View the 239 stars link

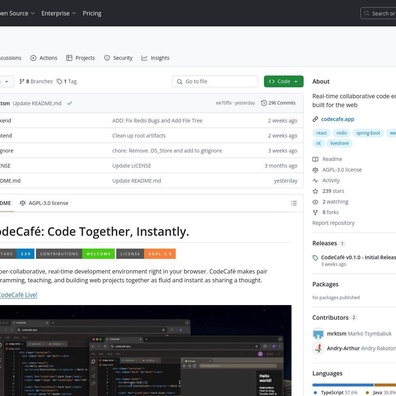(333, 191)
